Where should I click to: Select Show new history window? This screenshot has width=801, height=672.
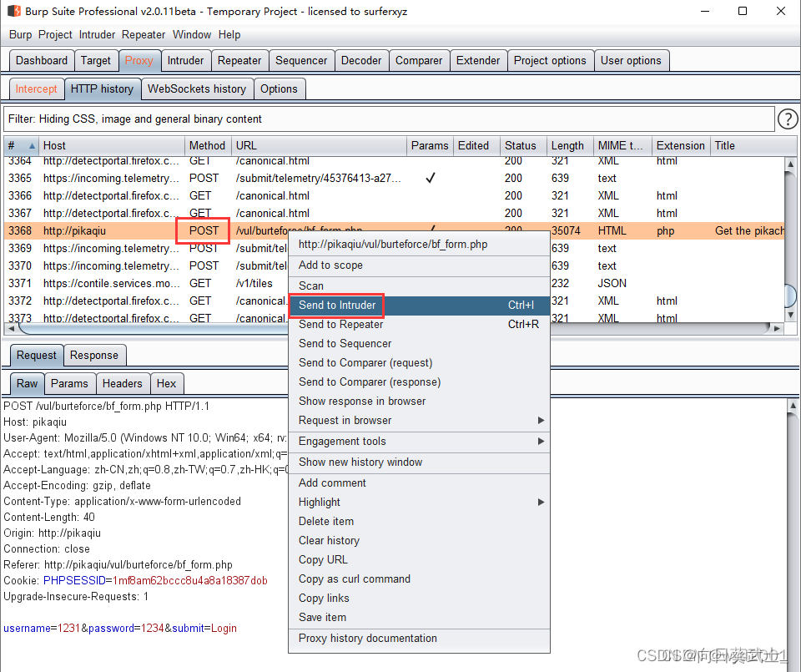pyautogui.click(x=419, y=462)
